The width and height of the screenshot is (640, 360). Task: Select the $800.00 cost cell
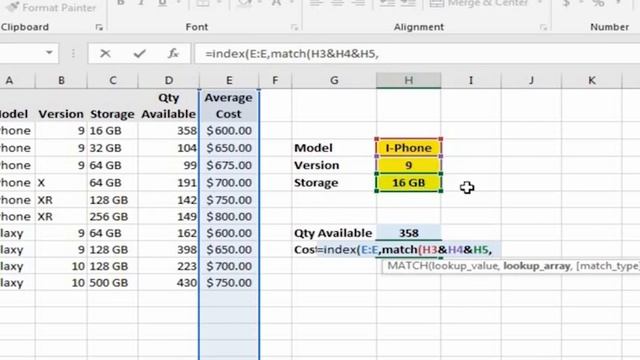pyautogui.click(x=229, y=216)
